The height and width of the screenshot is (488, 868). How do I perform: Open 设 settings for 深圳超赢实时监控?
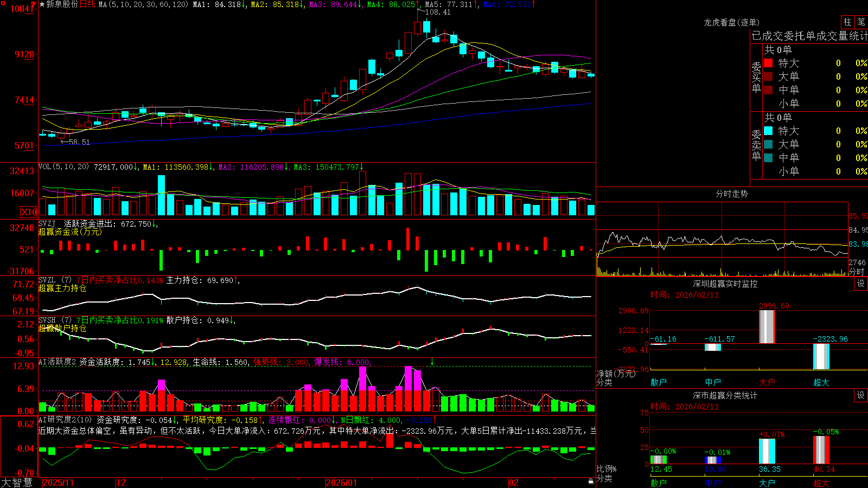click(x=861, y=284)
